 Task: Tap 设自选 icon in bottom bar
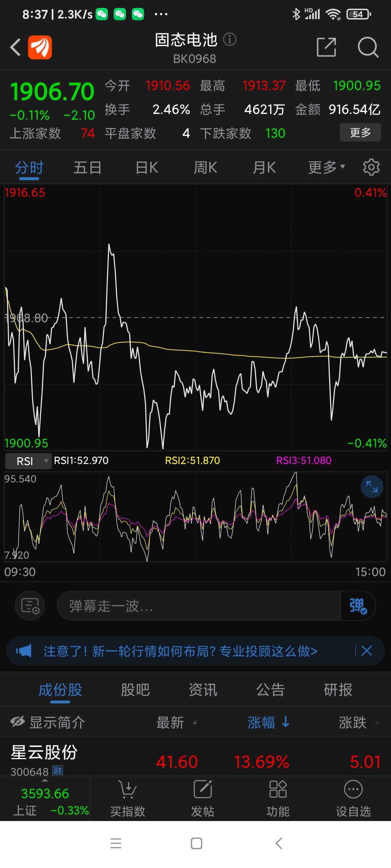pyautogui.click(x=353, y=789)
